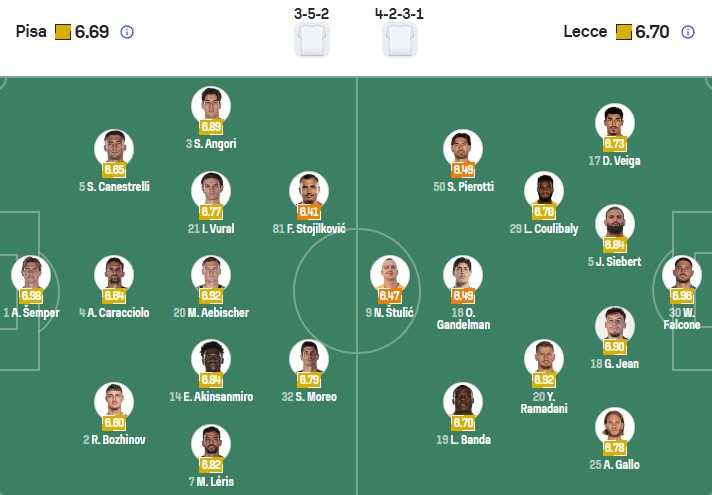The image size is (712, 495).
Task: Open F. Stojilković's player photo
Action: click(309, 190)
